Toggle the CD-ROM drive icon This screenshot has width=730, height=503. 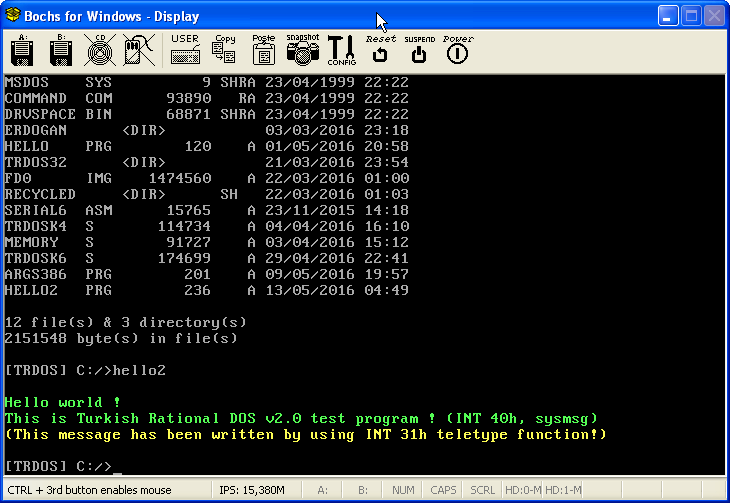tap(100, 50)
